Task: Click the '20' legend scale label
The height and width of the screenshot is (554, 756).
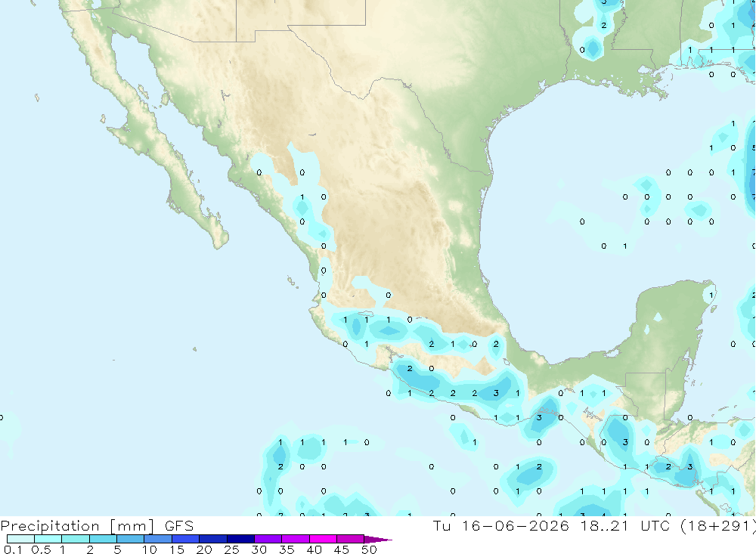Action: (204, 549)
